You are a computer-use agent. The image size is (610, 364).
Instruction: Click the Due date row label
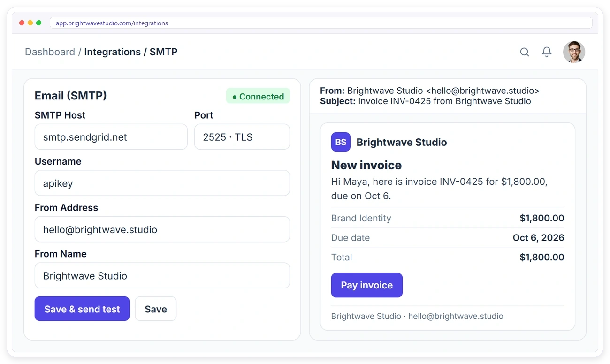click(351, 238)
